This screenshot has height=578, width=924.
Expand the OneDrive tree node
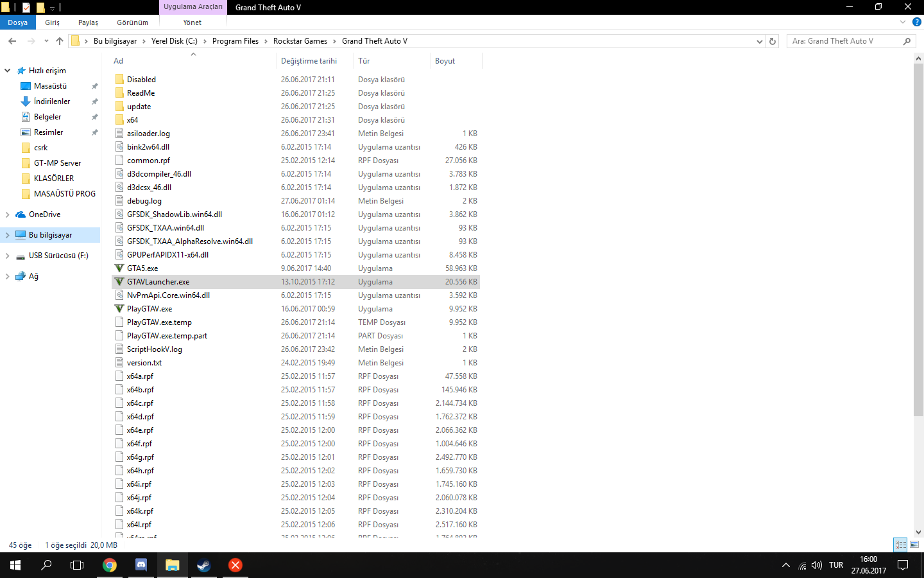pyautogui.click(x=8, y=215)
